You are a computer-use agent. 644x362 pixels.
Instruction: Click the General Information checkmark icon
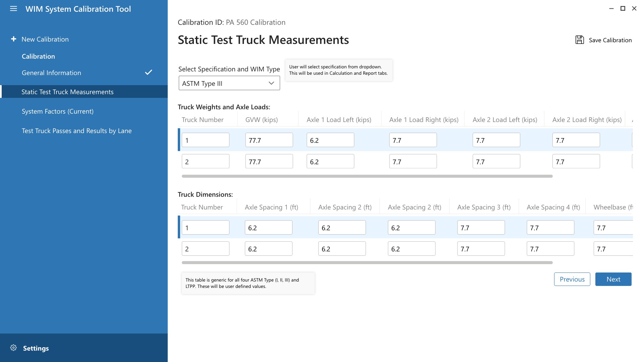click(149, 72)
